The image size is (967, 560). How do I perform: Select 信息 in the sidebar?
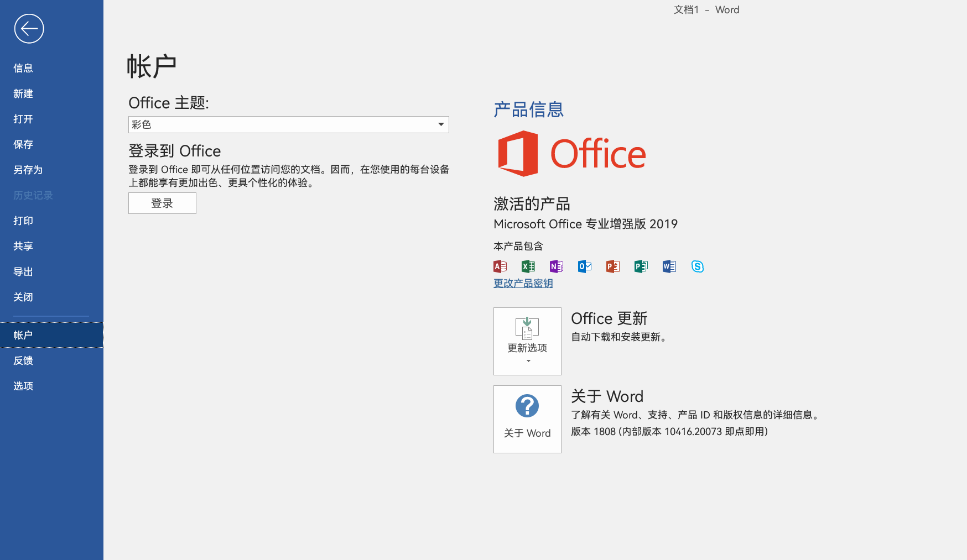[x=23, y=68]
